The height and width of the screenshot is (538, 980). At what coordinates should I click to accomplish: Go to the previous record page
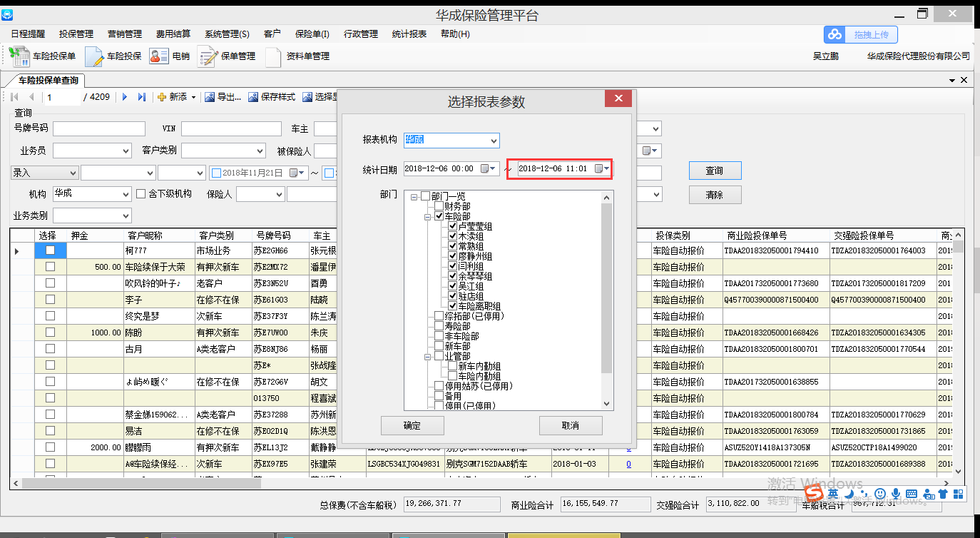(31, 97)
